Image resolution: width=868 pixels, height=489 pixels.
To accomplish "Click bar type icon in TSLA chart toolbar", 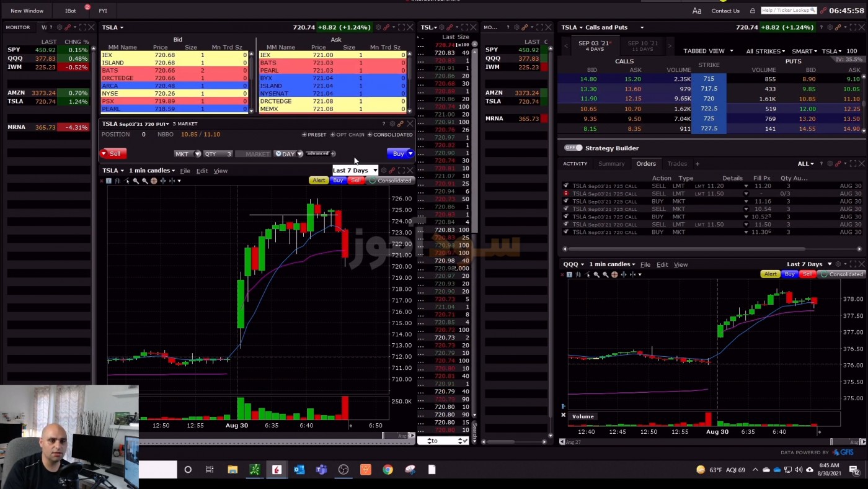I will (117, 181).
